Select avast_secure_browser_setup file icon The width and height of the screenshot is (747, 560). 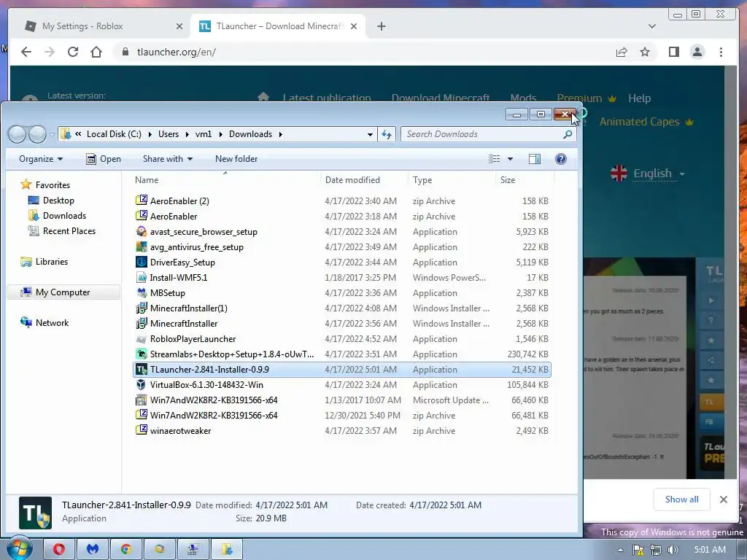[x=142, y=231]
